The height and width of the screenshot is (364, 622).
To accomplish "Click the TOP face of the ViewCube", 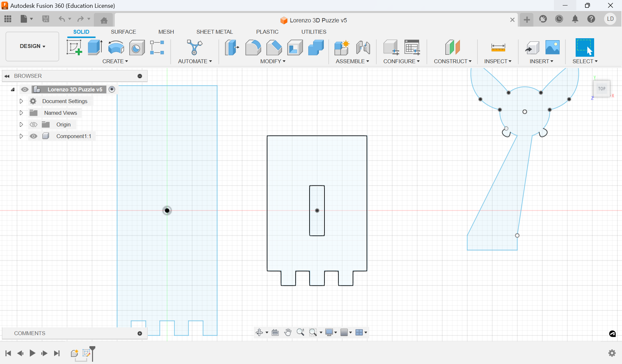I will [602, 88].
